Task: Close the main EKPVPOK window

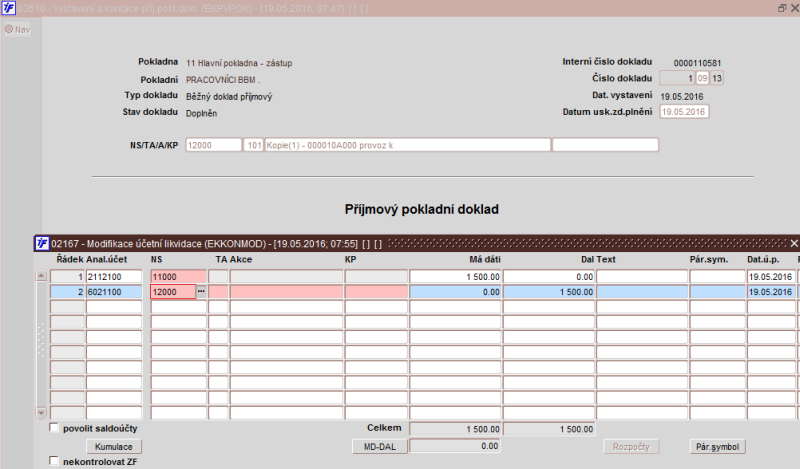Action: pos(794,8)
